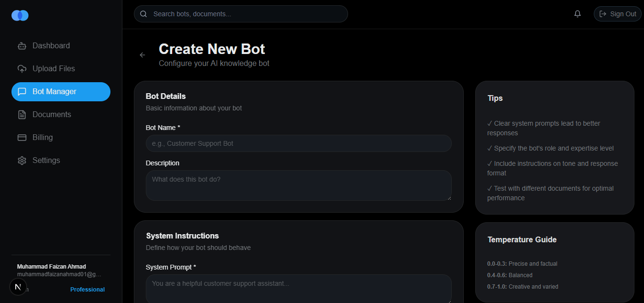This screenshot has width=644, height=303.
Task: Focus the Description text area
Action: point(298,185)
